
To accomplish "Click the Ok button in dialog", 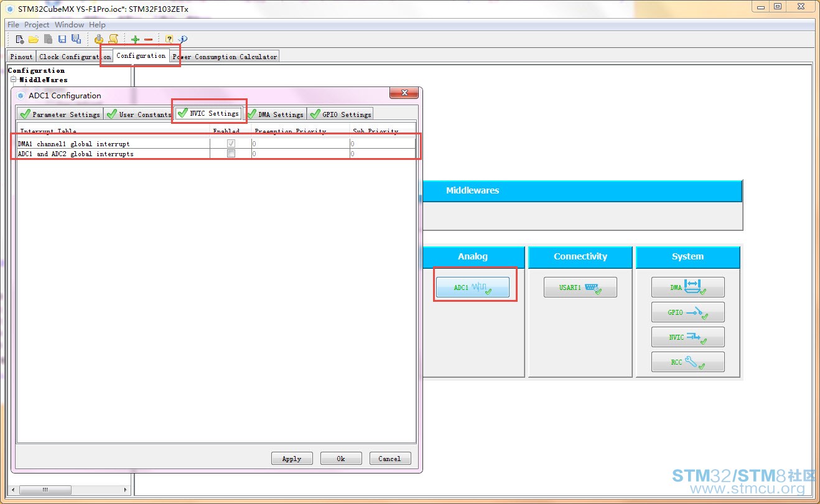I will coord(341,459).
